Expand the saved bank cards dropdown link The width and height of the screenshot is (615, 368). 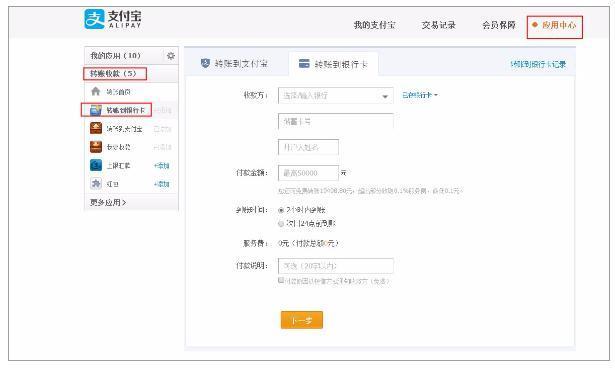(420, 95)
